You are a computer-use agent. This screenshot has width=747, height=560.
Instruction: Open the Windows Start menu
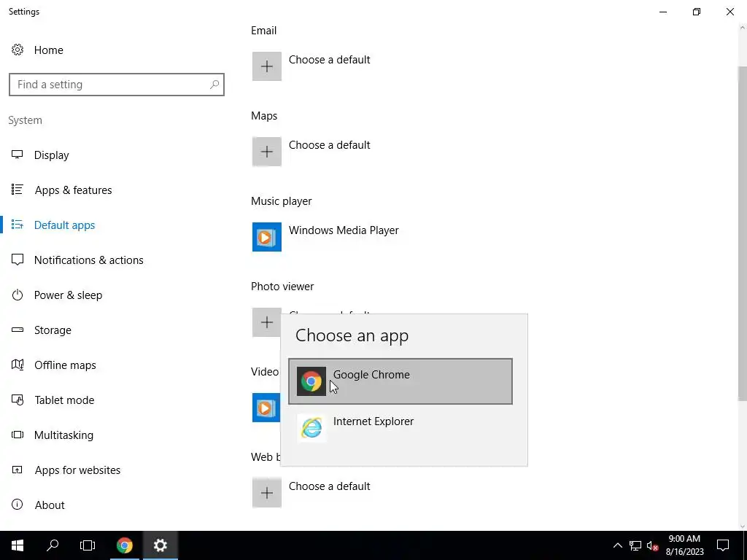click(18, 545)
